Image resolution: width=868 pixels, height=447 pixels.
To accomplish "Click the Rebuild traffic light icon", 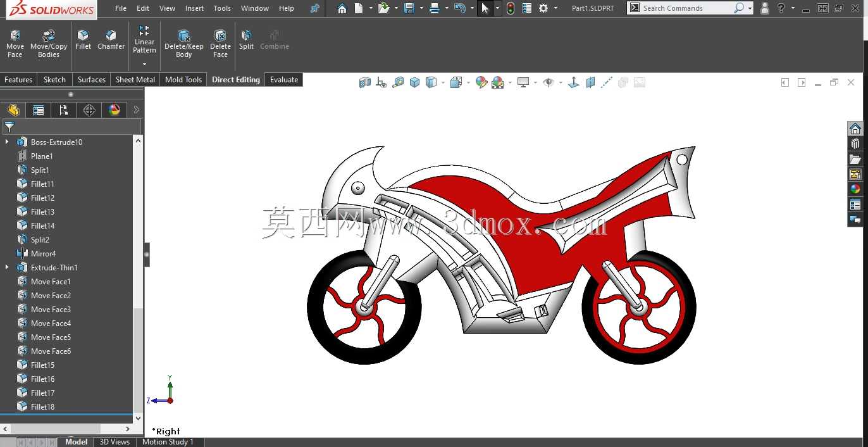I will 511,8.
